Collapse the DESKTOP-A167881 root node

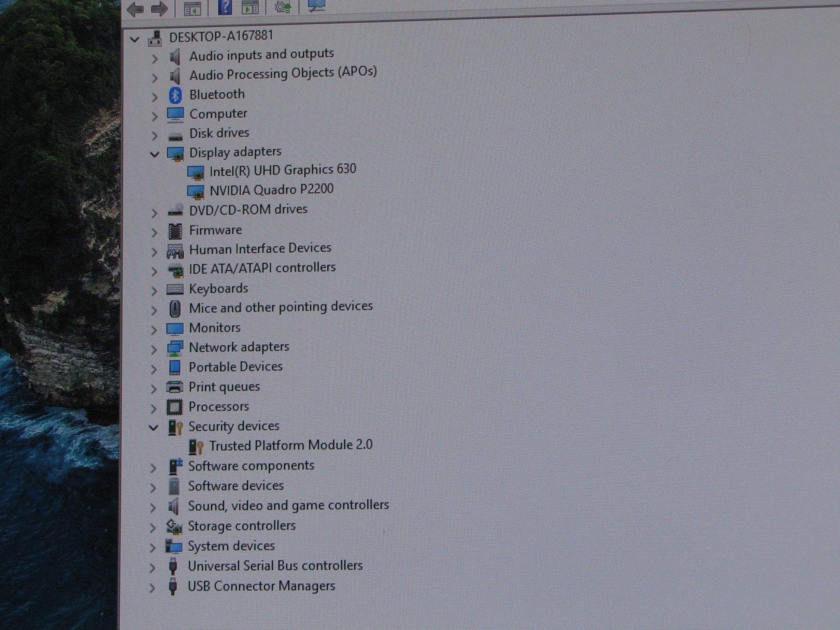(134, 39)
